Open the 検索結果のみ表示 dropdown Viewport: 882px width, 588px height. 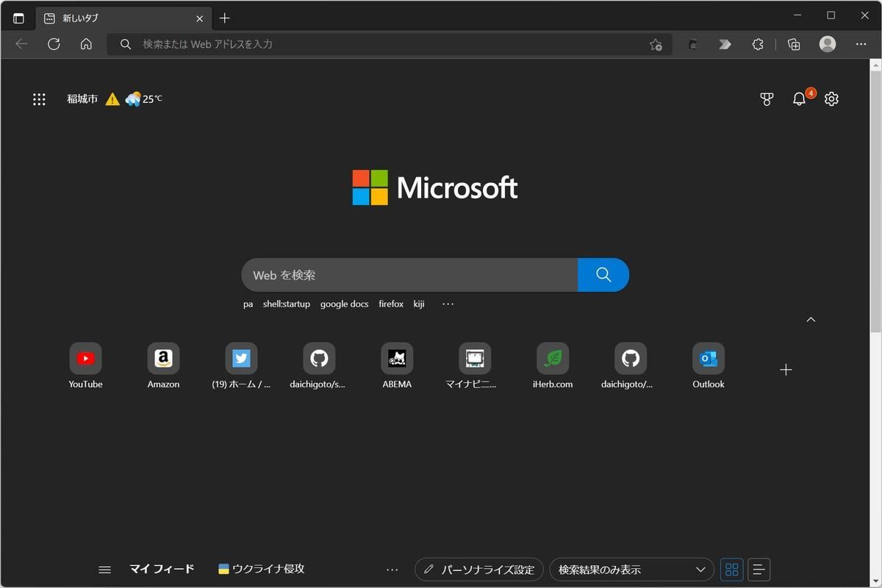(x=631, y=570)
